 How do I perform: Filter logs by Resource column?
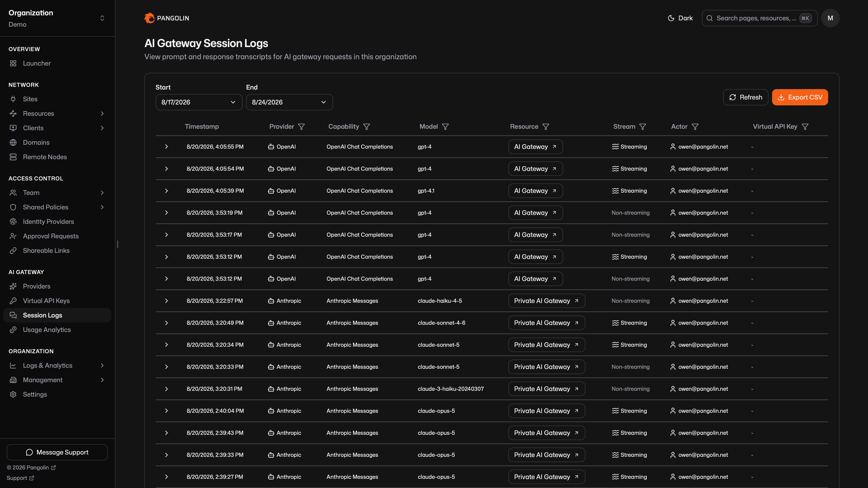click(x=546, y=127)
